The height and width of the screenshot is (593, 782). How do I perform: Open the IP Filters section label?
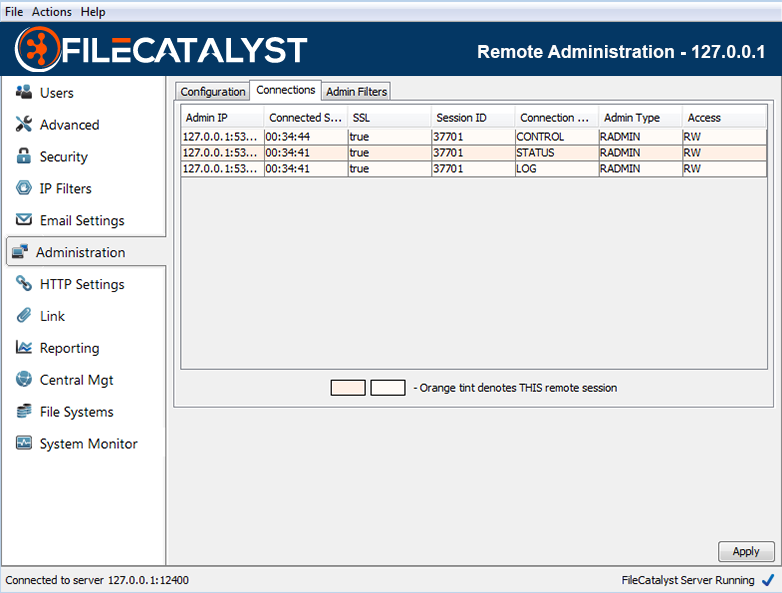click(66, 189)
